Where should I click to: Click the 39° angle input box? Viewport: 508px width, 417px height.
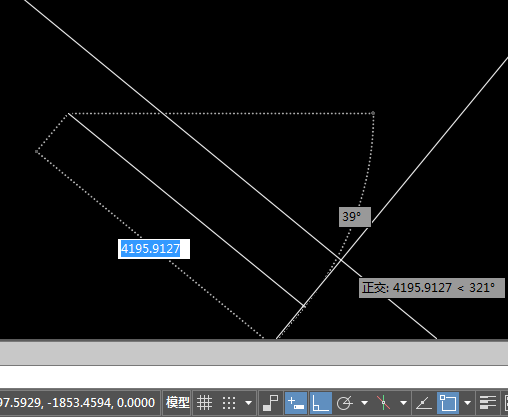pyautogui.click(x=355, y=217)
